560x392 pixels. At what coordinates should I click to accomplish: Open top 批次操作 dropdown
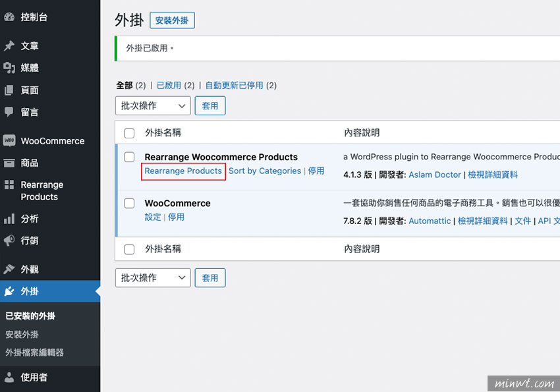[x=153, y=105]
